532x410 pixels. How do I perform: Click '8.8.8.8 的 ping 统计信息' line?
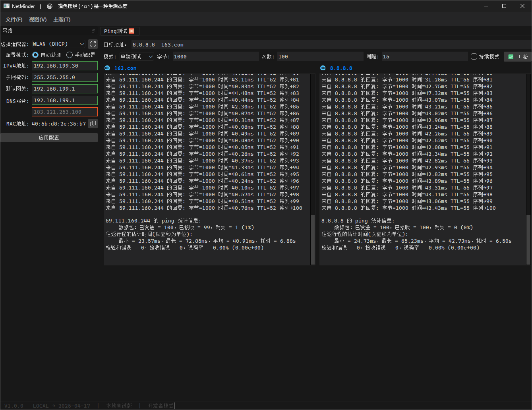[x=358, y=220]
